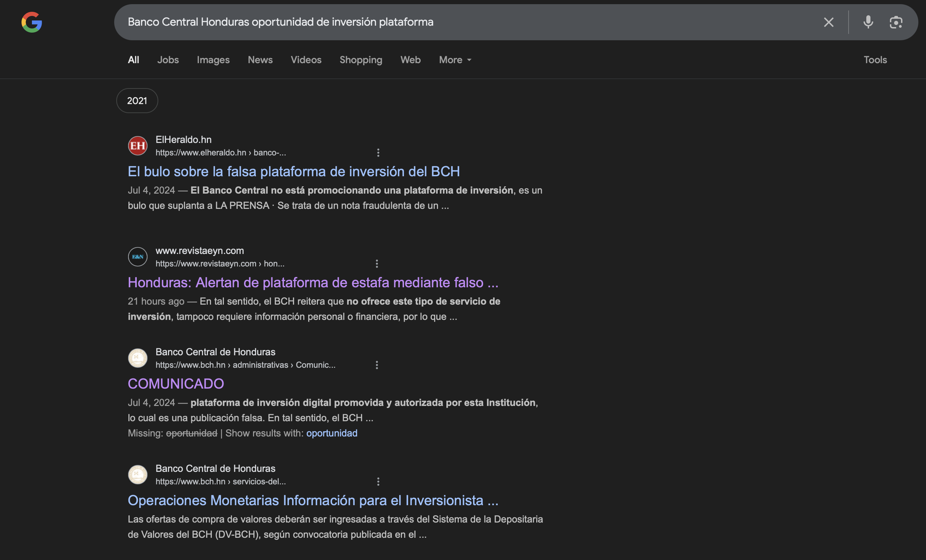Show results with "oportunidad" link
The image size is (926, 560).
coord(331,433)
